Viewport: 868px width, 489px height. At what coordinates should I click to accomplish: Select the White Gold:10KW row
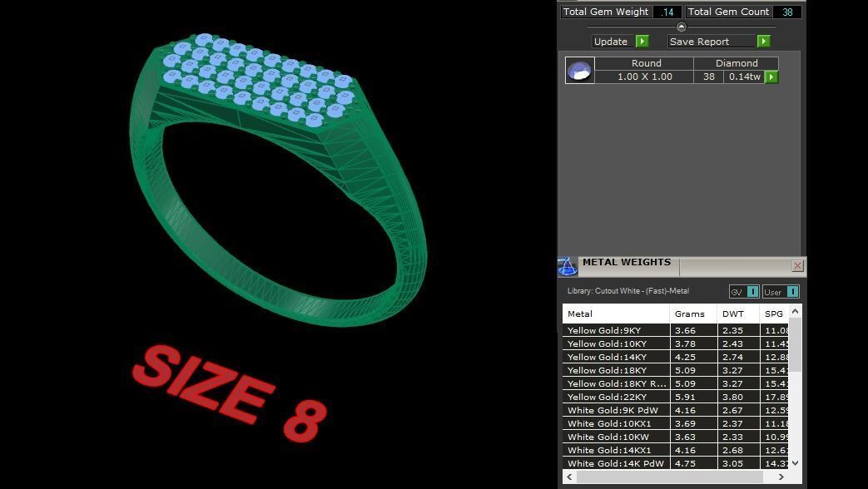(676, 437)
